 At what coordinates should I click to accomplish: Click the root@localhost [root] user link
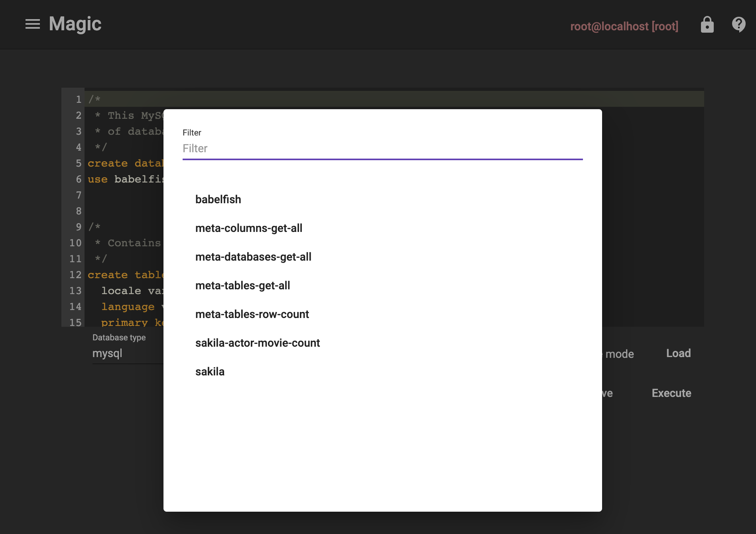tap(624, 26)
